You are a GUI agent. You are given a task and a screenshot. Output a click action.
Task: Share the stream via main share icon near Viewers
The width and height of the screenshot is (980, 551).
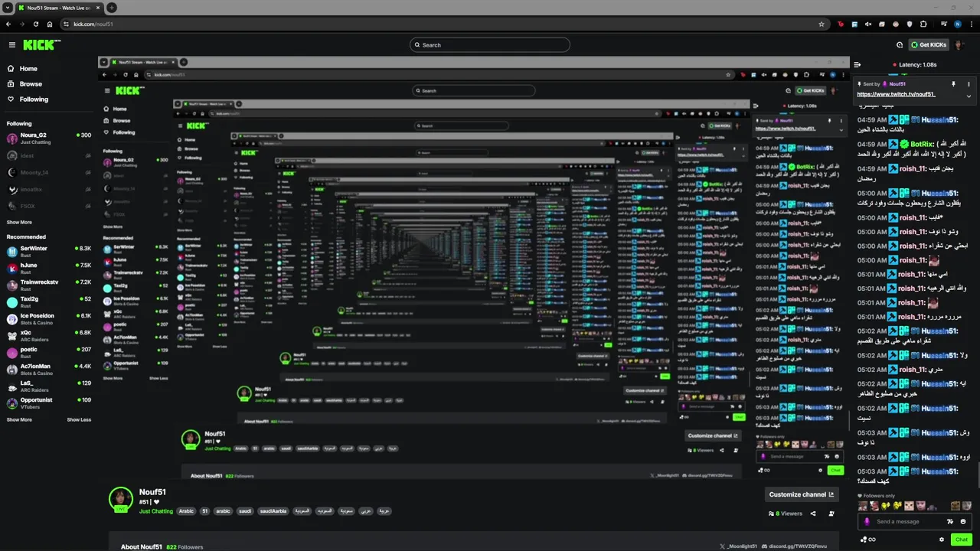(x=813, y=514)
